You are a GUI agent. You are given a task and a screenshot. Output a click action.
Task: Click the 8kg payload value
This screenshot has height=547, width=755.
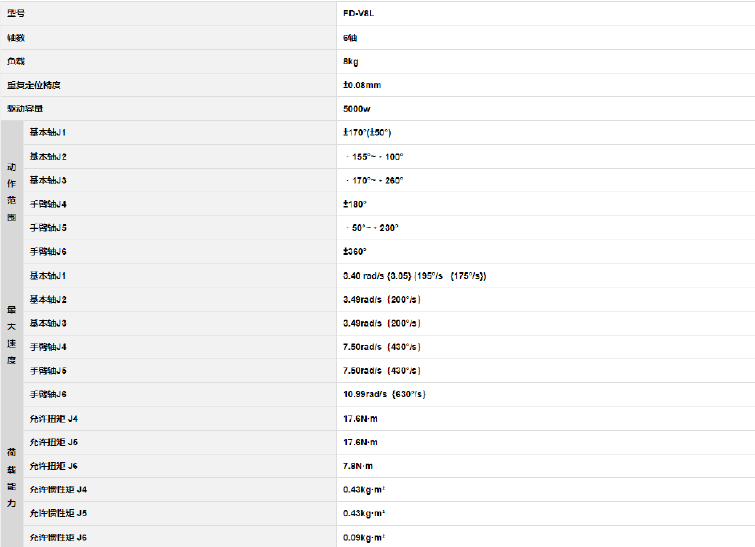pos(351,61)
